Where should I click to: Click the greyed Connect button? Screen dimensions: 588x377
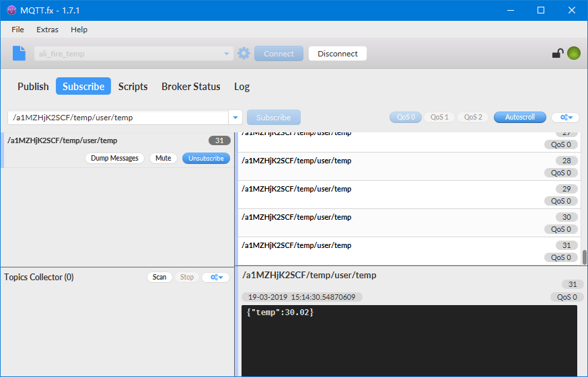click(279, 54)
